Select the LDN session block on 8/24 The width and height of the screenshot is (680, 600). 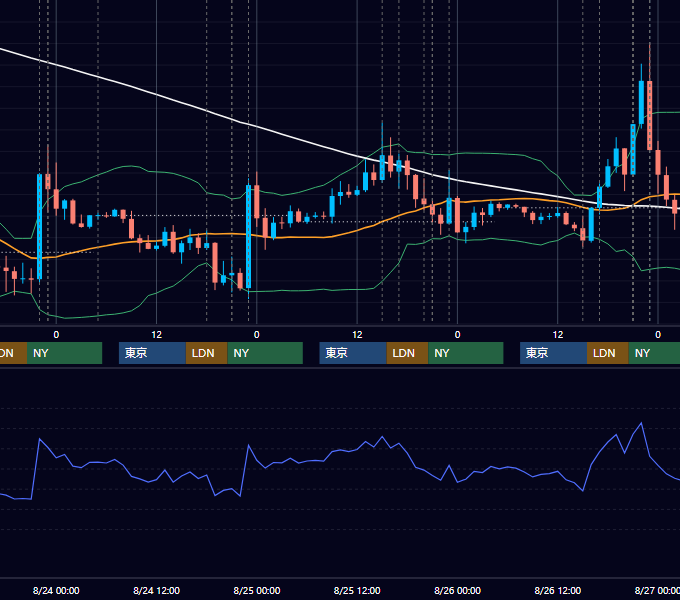click(x=206, y=353)
